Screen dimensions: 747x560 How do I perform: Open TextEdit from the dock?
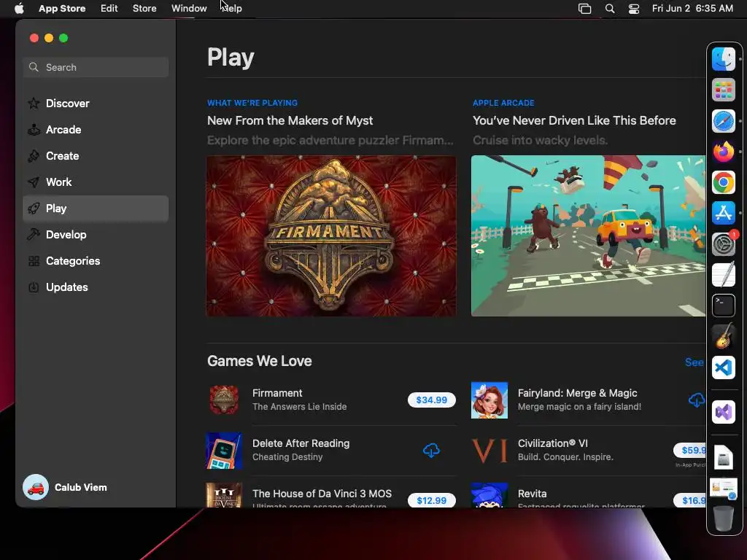[723, 275]
